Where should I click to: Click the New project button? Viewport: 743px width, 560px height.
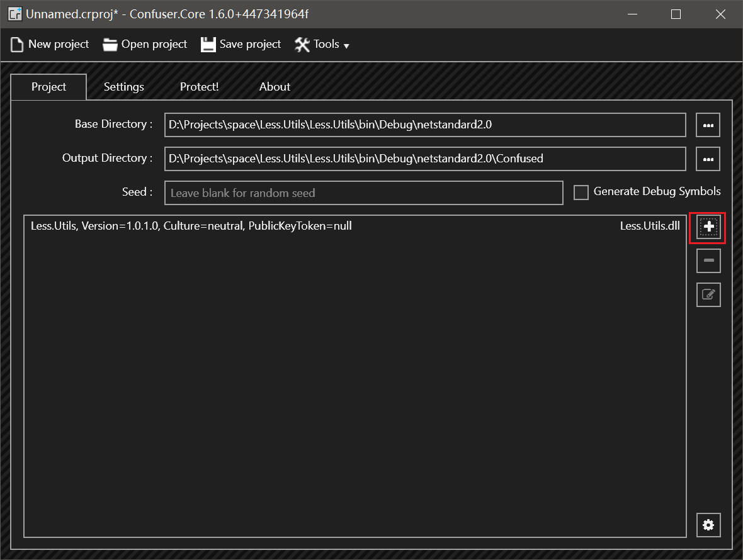click(50, 45)
